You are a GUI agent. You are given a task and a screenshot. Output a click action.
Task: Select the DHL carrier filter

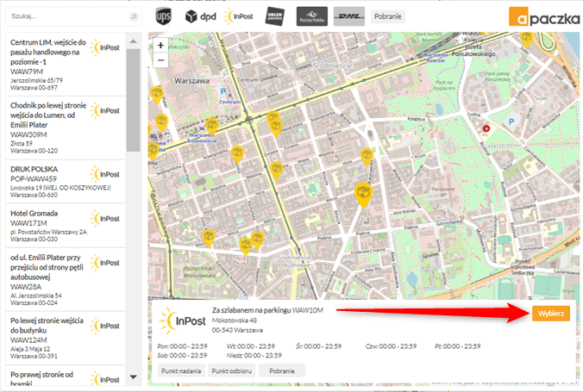pyautogui.click(x=349, y=16)
